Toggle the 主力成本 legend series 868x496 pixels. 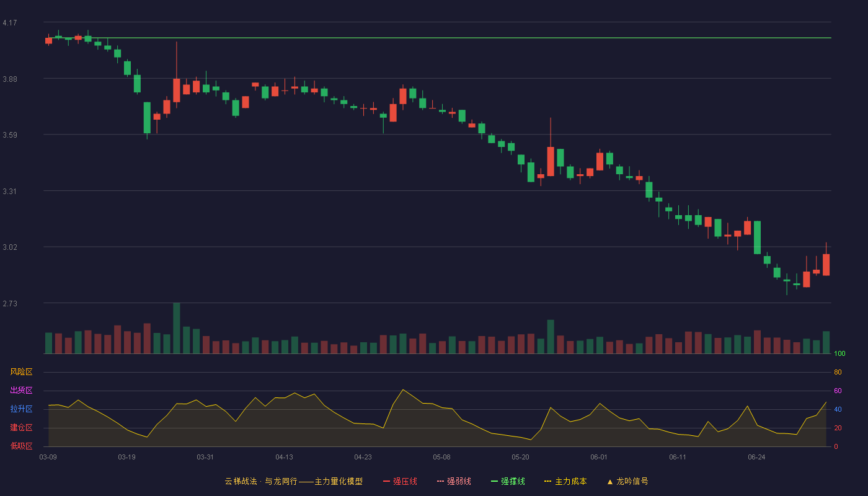[x=565, y=481]
